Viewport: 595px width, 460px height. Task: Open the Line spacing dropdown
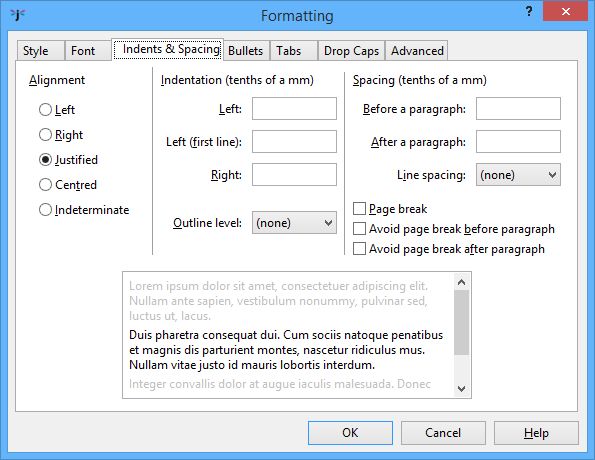518,175
